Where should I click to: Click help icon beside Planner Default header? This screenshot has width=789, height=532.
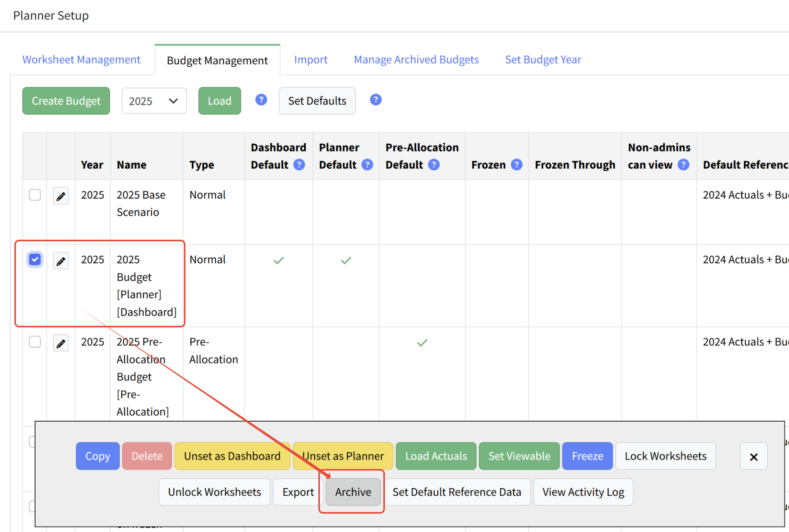point(367,165)
